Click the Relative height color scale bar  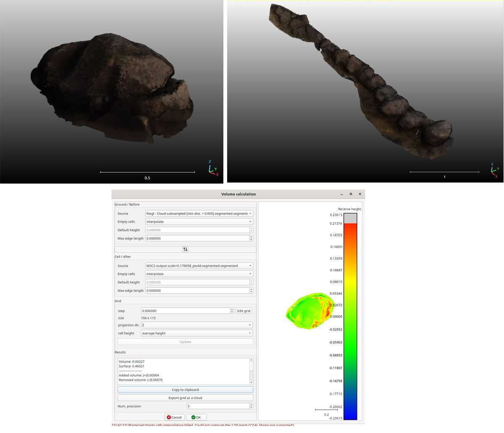pos(350,317)
